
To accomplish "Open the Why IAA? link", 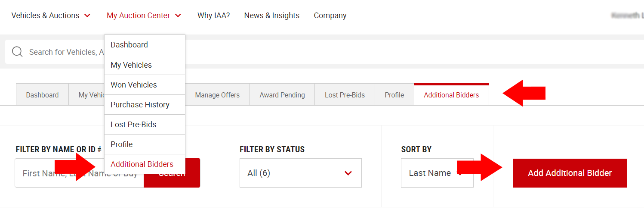I will [x=213, y=16].
